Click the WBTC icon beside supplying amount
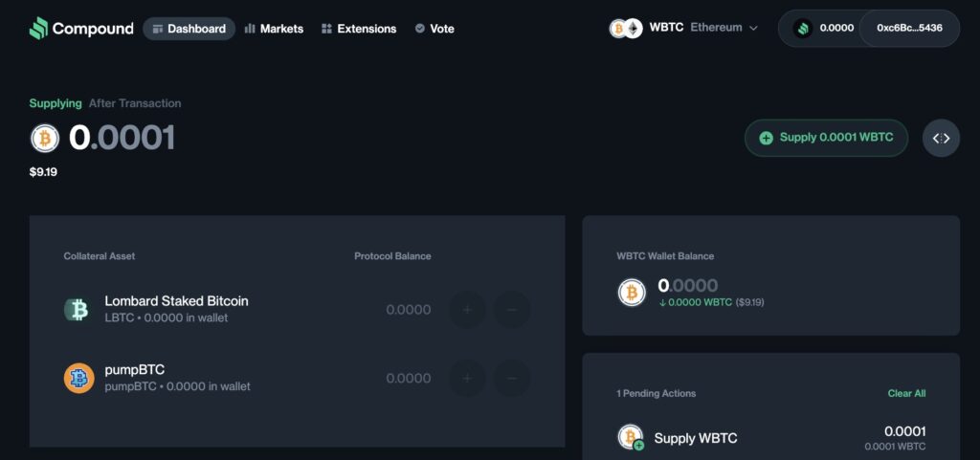980x460 pixels. click(x=45, y=139)
